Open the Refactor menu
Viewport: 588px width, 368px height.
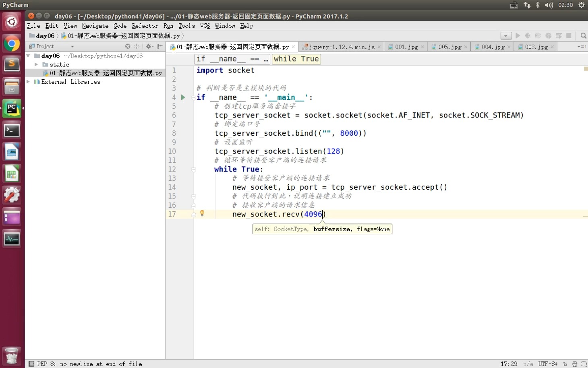click(145, 26)
